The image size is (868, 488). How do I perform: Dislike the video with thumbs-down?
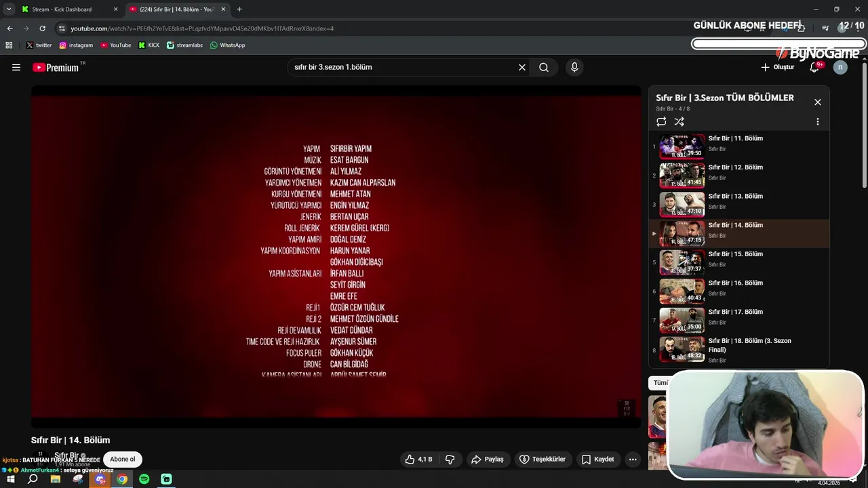450,459
